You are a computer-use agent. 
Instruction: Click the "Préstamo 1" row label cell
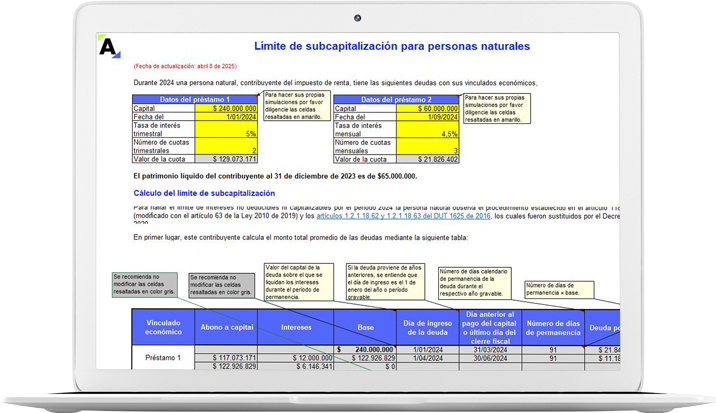point(163,358)
